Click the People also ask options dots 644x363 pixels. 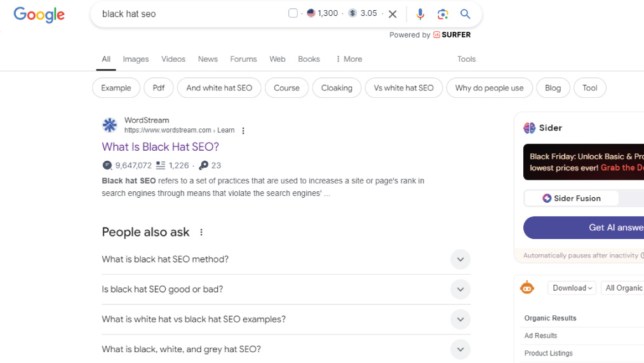[x=201, y=232]
